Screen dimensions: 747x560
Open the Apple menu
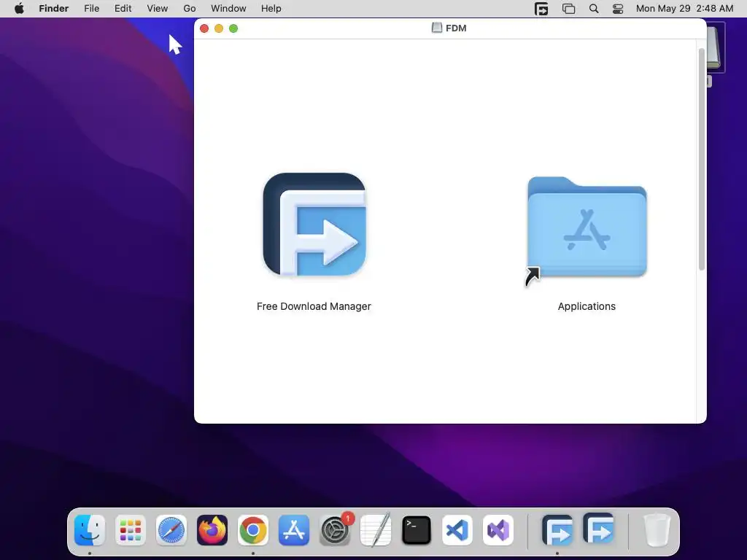(19, 8)
